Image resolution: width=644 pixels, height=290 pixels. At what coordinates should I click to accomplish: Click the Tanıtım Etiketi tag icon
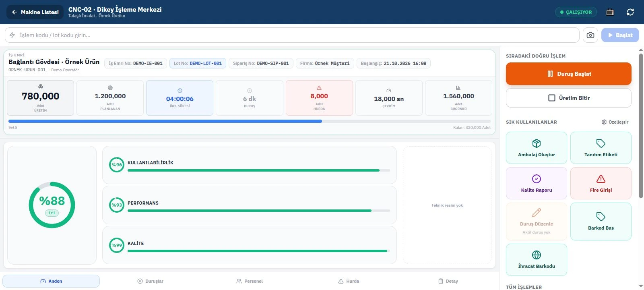click(601, 143)
